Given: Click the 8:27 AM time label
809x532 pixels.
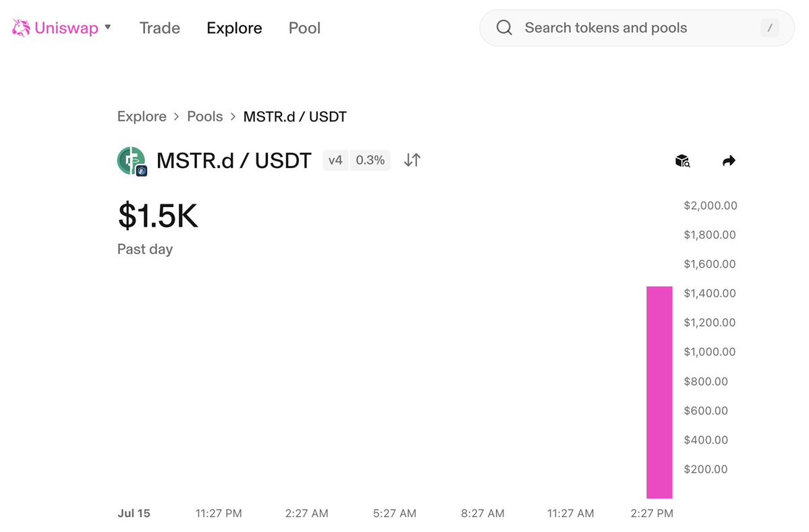Looking at the screenshot, I should point(482,513).
